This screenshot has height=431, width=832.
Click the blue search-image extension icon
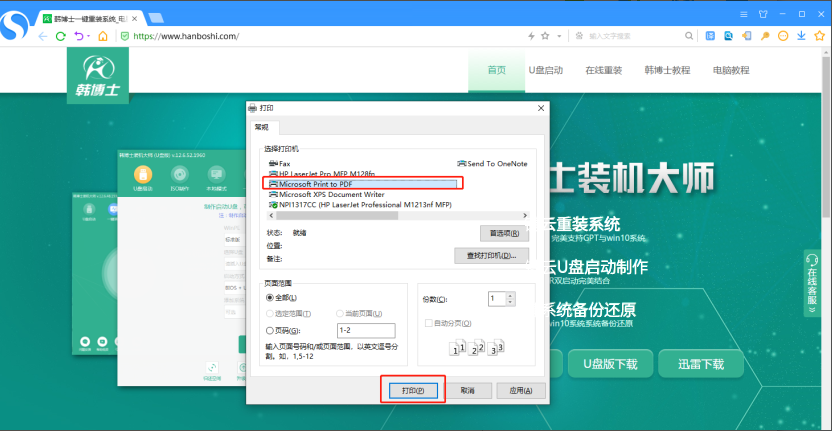(729, 36)
